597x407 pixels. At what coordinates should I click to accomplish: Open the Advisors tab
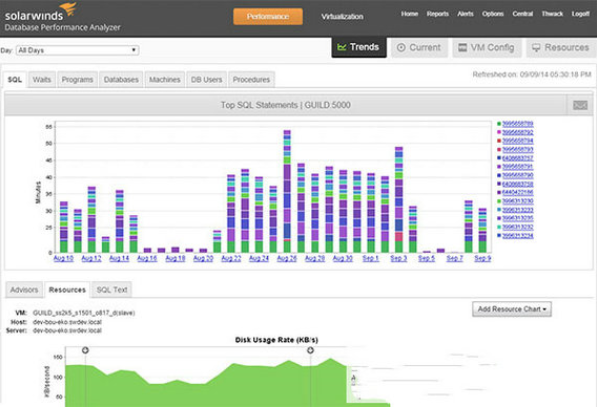[x=24, y=290]
